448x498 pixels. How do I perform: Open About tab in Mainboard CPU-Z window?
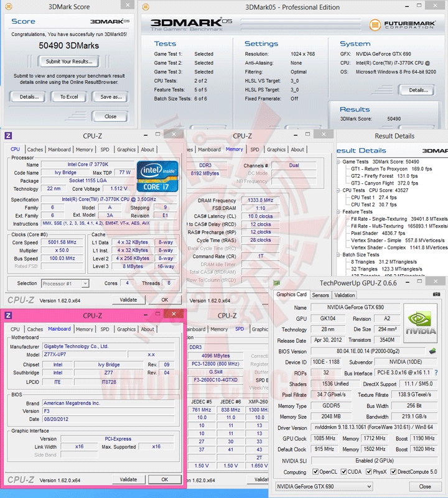point(147,330)
